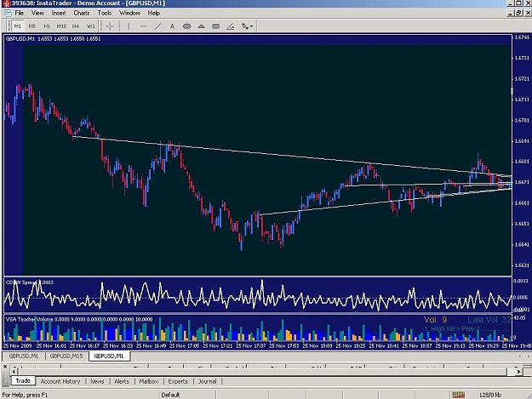Viewport: 532px width, 399px height.
Task: Switch to the GBPUSD,M15 chart tab
Action: pos(66,356)
